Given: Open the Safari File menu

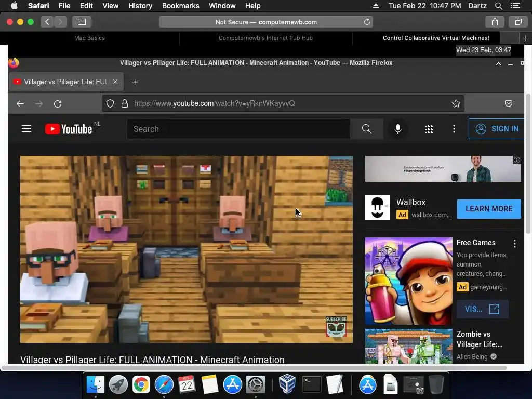Looking at the screenshot, I should (x=64, y=6).
